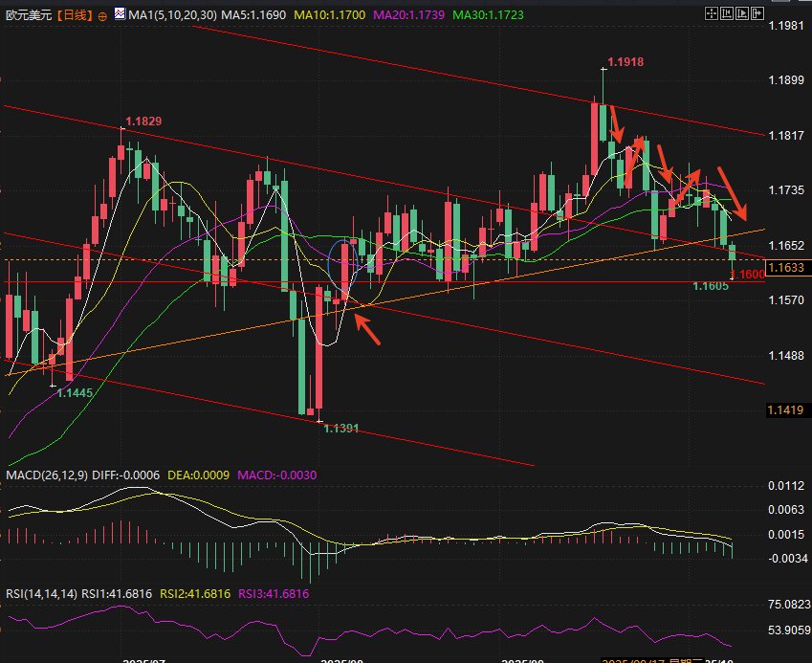Image resolution: width=812 pixels, height=663 pixels.
Task: Click the green 1.1605 price label
Action: coord(711,286)
